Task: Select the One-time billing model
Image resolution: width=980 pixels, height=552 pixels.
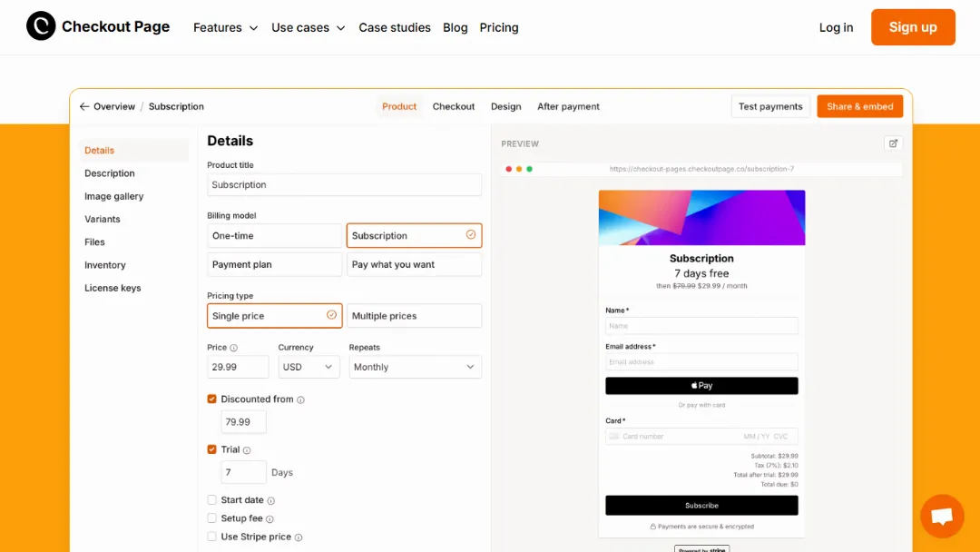Action: click(274, 236)
